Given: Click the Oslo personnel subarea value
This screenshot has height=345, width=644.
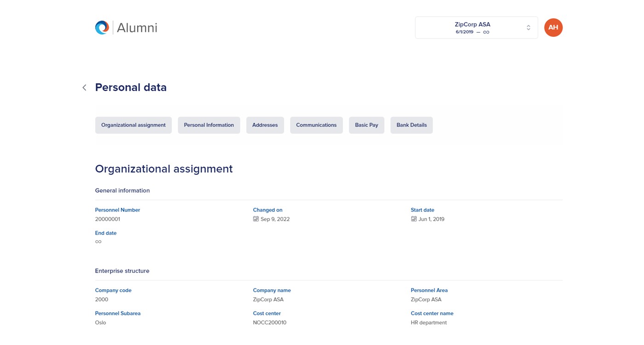Looking at the screenshot, I should [101, 323].
